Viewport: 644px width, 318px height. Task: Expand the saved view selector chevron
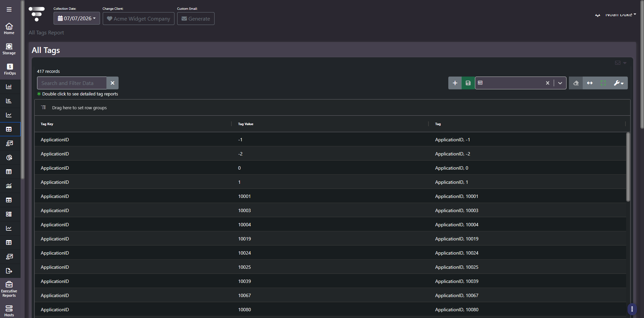(x=560, y=83)
